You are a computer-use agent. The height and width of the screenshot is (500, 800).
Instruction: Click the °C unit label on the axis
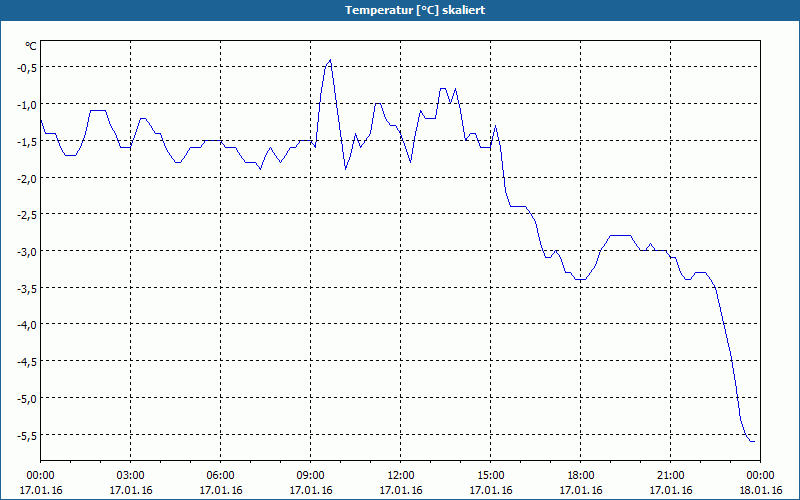(x=31, y=46)
